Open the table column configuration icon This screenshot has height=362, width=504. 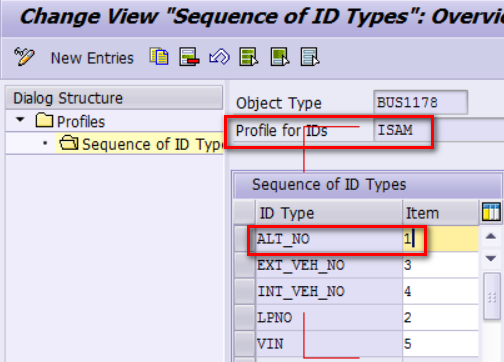(x=491, y=212)
